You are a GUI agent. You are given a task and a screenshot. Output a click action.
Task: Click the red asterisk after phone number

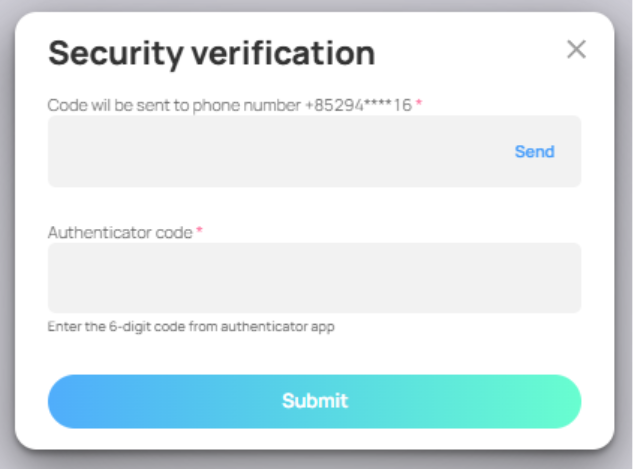[419, 104]
